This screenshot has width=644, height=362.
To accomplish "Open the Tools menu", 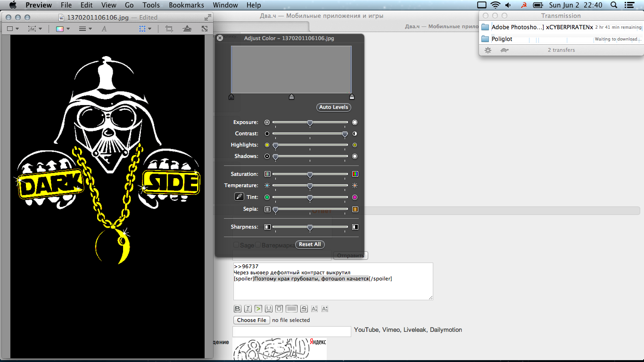I will pos(151,5).
